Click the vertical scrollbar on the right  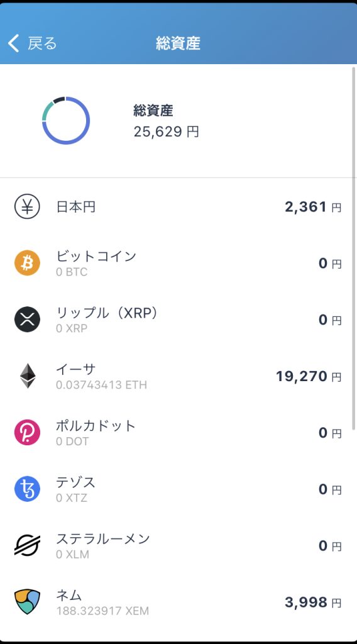pos(354,248)
